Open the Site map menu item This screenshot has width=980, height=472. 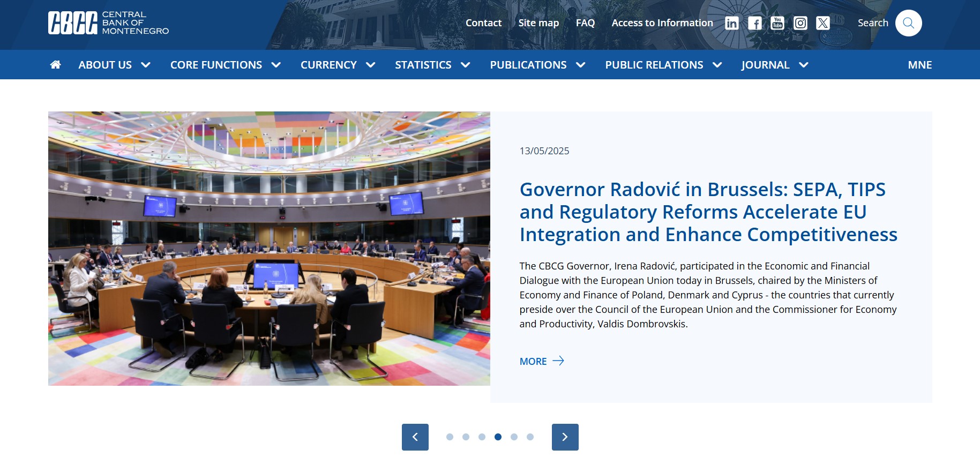coord(538,23)
